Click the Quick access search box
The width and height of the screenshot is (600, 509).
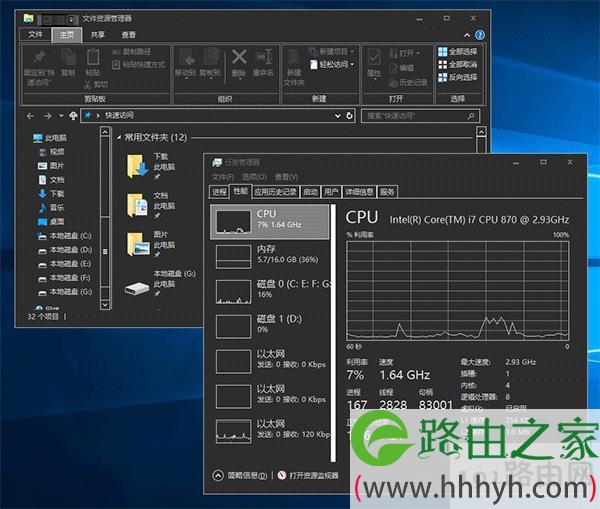click(420, 116)
